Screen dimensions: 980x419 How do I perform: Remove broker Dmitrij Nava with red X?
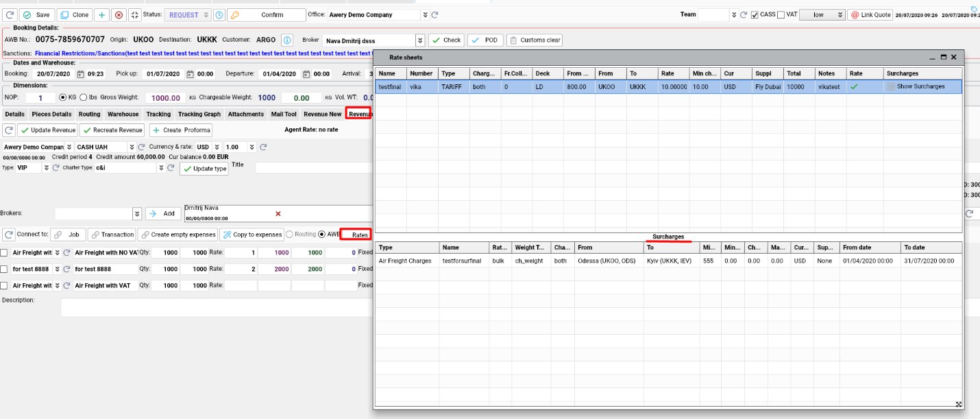point(278,213)
